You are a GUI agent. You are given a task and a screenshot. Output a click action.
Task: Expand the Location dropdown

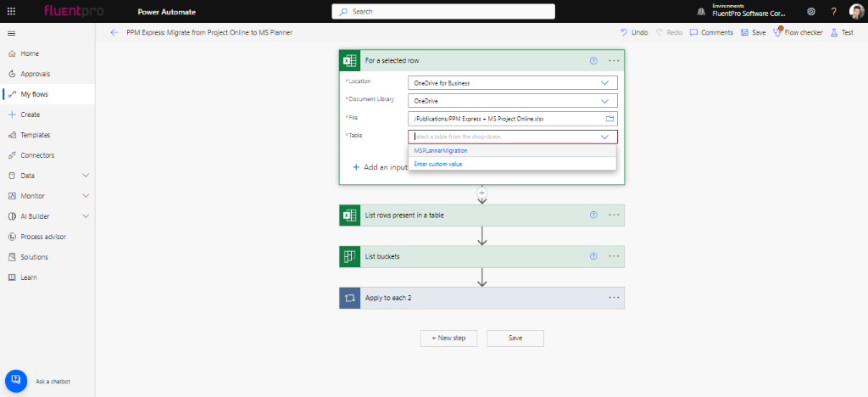604,82
